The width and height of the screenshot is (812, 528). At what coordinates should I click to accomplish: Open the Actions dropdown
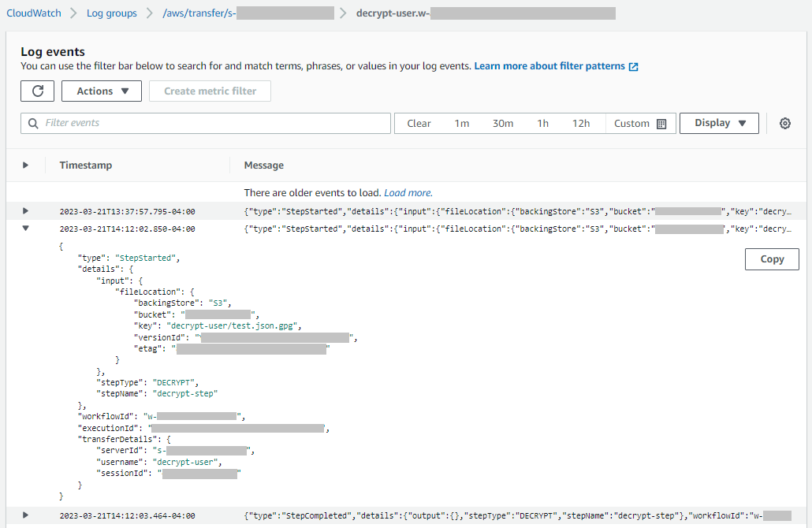101,91
